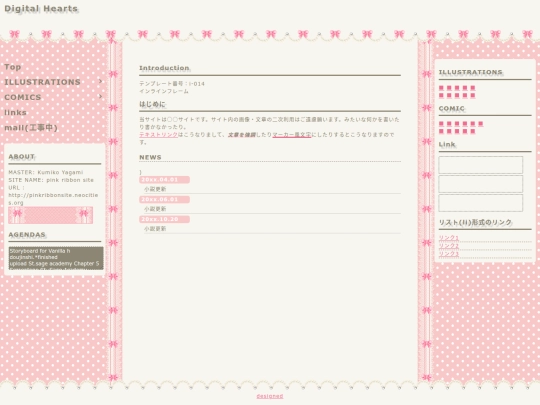
Task: Open the second リンク list entry
Action: 449,246
